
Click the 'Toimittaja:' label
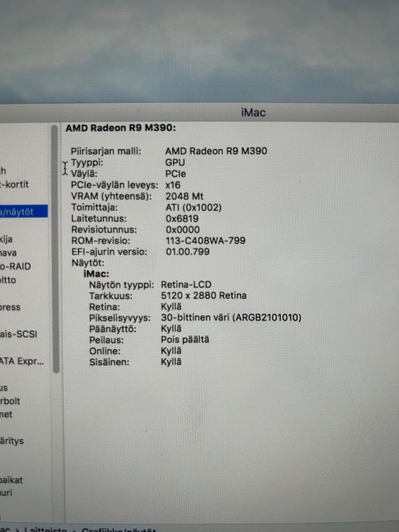(x=94, y=207)
